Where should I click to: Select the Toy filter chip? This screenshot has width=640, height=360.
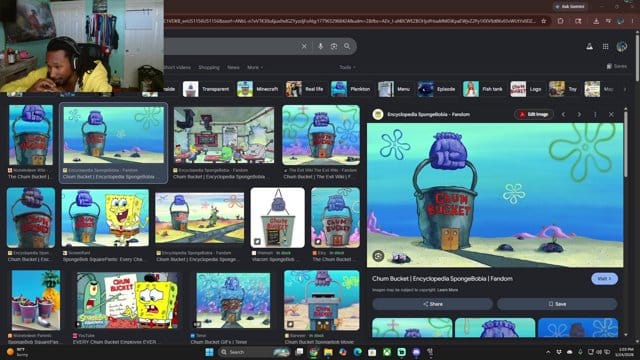[x=564, y=89]
